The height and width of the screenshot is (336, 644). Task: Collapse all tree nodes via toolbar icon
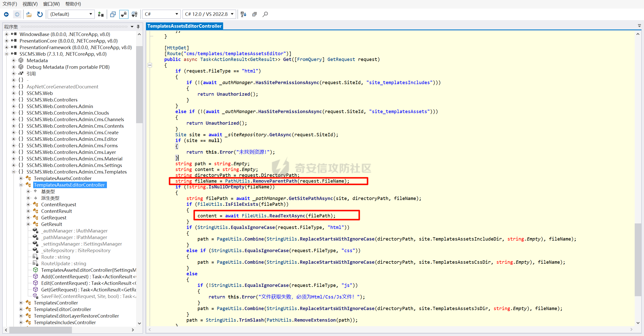point(254,14)
